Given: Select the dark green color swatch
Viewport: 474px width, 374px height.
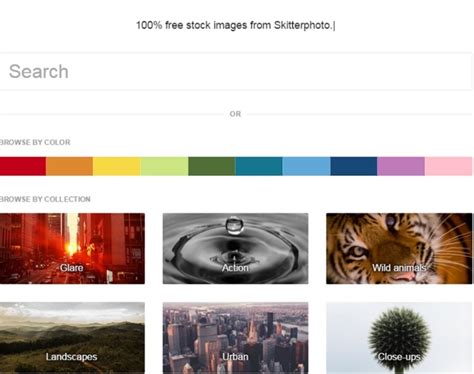Looking at the screenshot, I should click(x=212, y=166).
